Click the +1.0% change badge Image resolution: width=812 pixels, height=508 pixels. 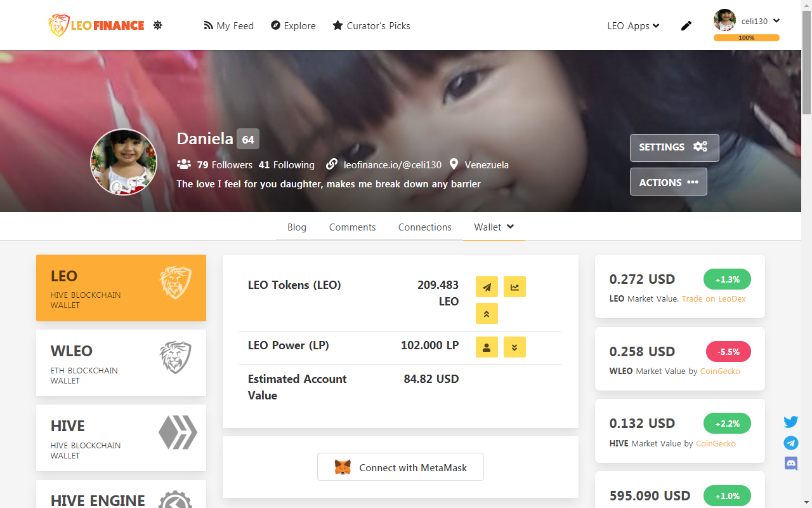(727, 496)
